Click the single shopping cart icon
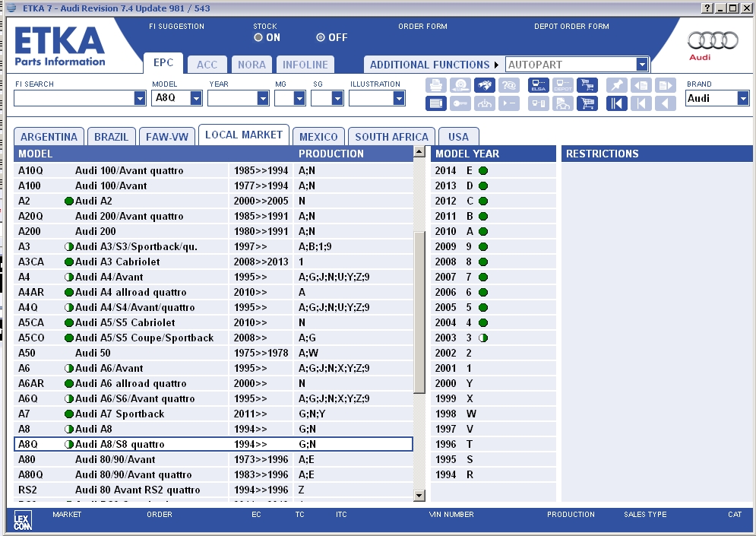Screen dimensions: 756x536 click(587, 103)
